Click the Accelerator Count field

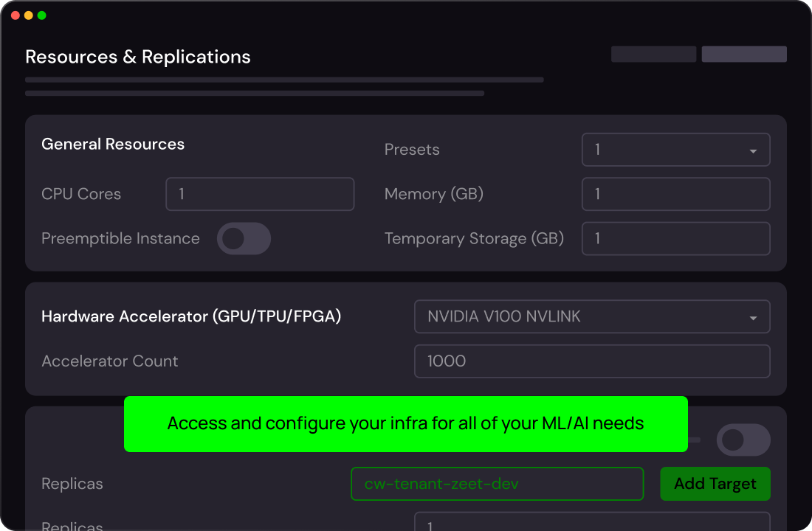point(591,361)
